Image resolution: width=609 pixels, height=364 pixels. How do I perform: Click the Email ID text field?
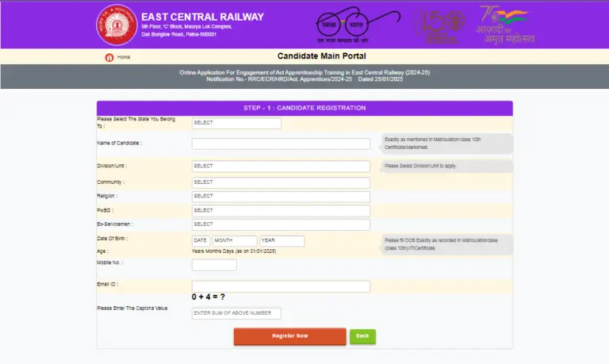tap(281, 286)
